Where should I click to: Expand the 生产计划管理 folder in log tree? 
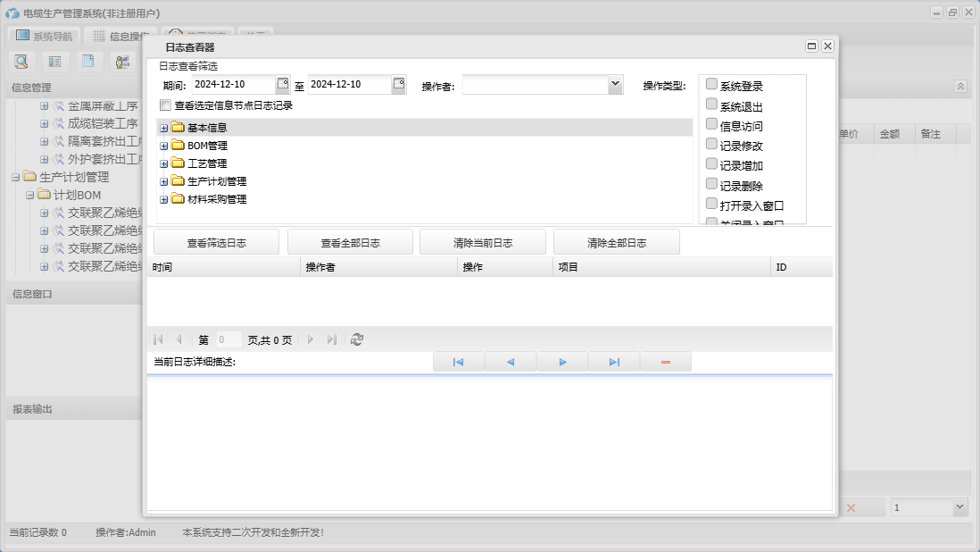pos(164,181)
